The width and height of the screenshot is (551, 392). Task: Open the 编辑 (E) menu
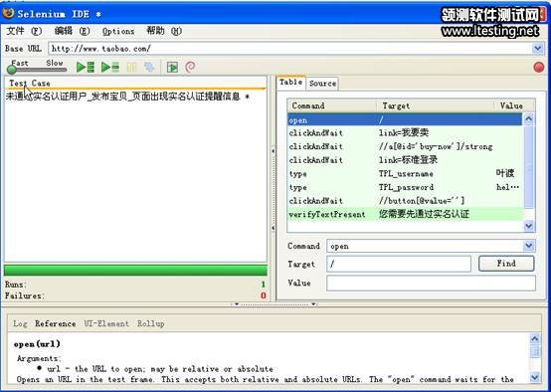click(72, 31)
